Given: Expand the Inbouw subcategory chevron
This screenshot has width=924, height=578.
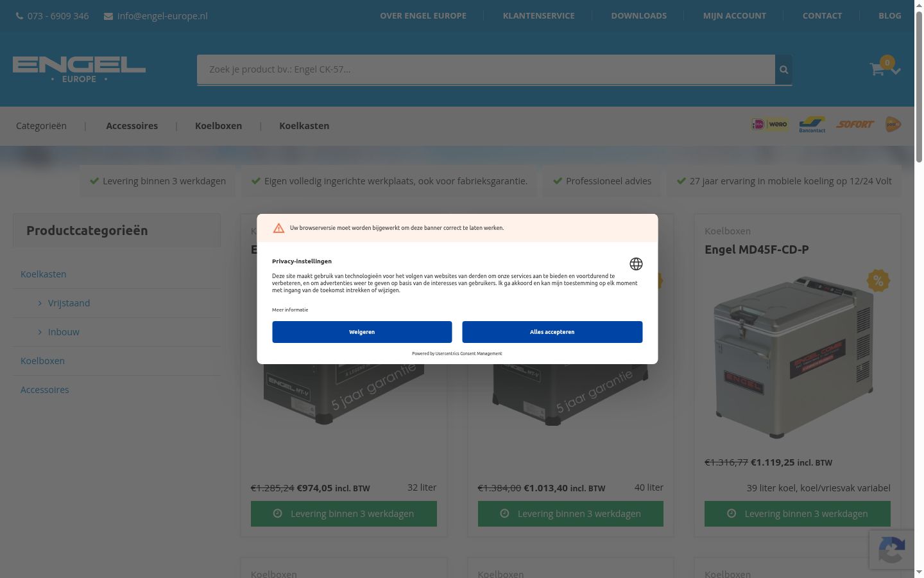Looking at the screenshot, I should click(40, 332).
